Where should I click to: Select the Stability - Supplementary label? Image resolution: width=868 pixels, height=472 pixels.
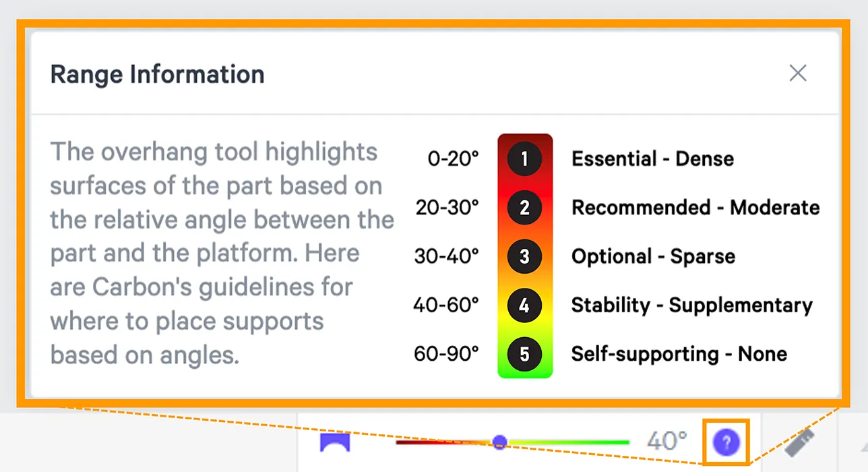(692, 305)
